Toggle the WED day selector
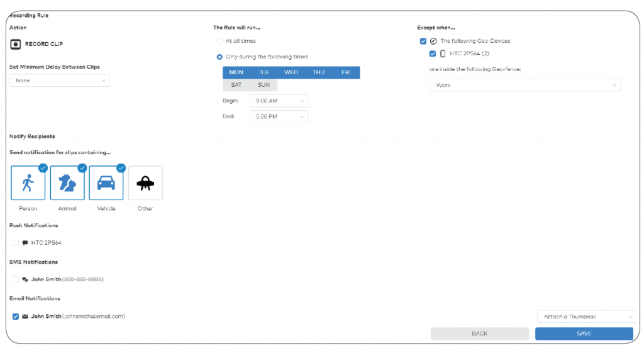This screenshot has height=355, width=644. tap(291, 72)
